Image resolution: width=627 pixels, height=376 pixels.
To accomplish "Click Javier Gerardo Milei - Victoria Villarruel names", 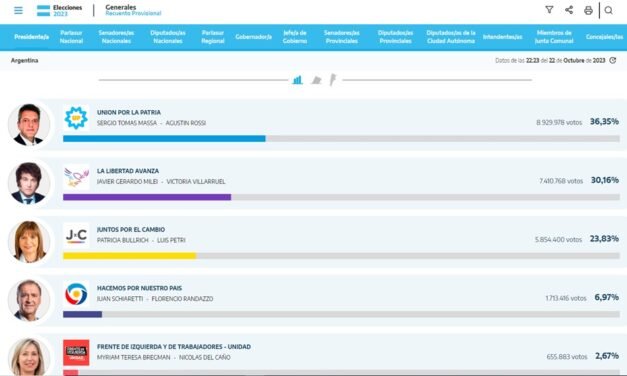I will (161, 182).
